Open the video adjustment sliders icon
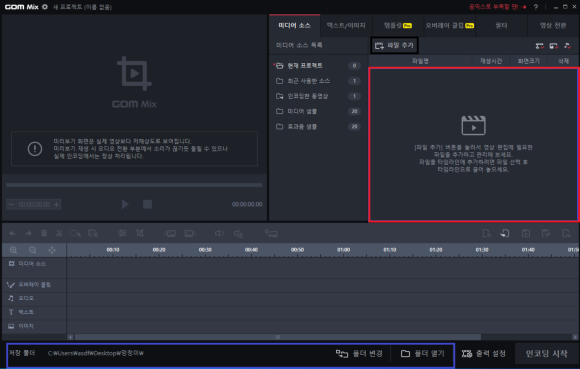Image resolution: width=580 pixels, height=369 pixels. click(x=122, y=233)
